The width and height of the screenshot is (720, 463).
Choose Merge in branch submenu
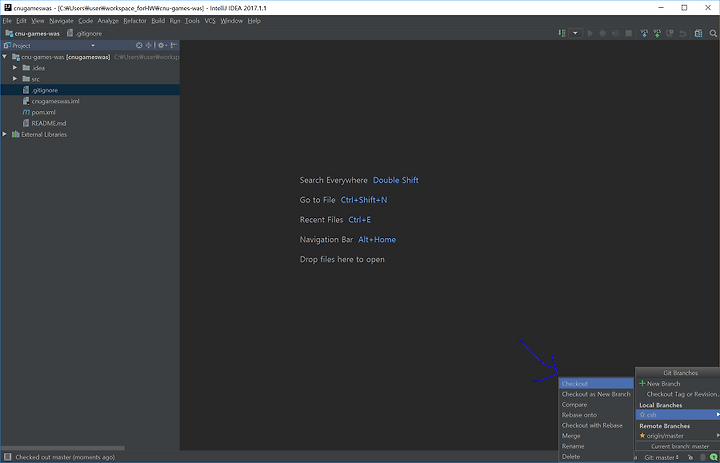596,436
